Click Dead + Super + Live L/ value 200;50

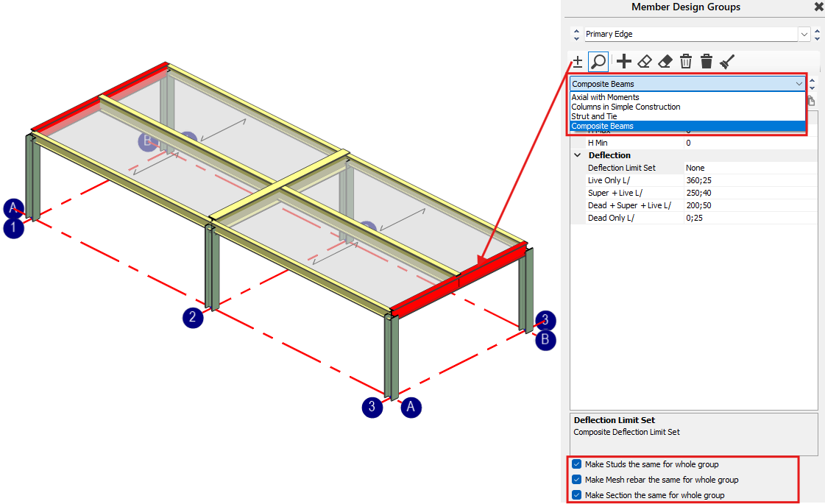tap(750, 206)
